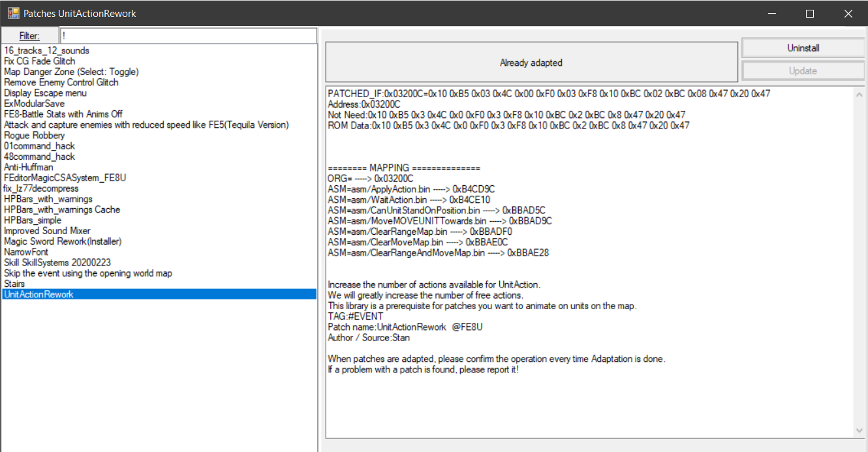Click the filter text input field

(x=188, y=36)
